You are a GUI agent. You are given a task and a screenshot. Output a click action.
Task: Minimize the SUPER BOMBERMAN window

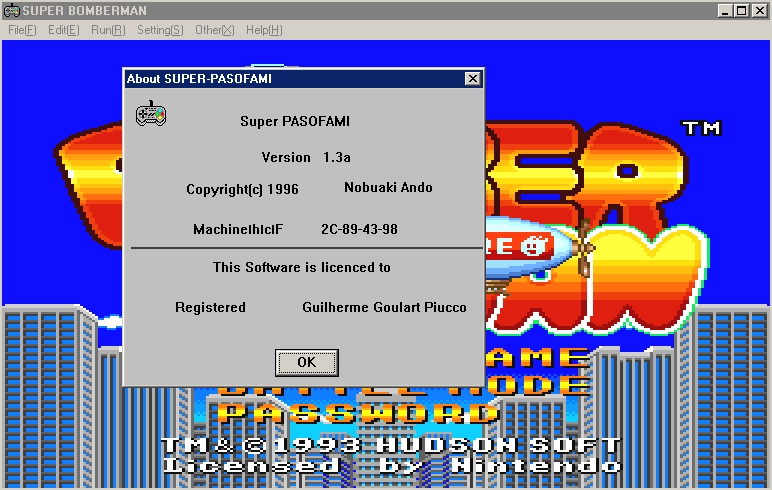coord(724,10)
